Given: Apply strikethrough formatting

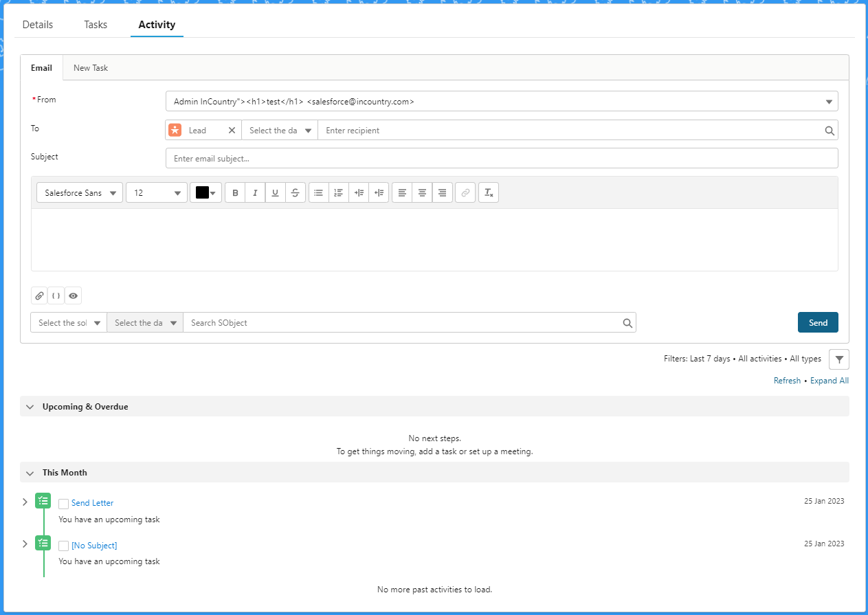Looking at the screenshot, I should [x=294, y=192].
